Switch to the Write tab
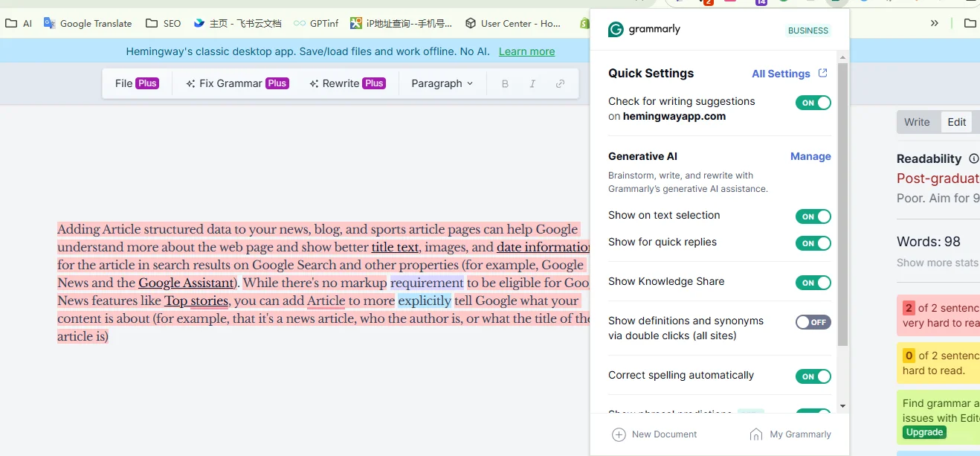 (917, 122)
